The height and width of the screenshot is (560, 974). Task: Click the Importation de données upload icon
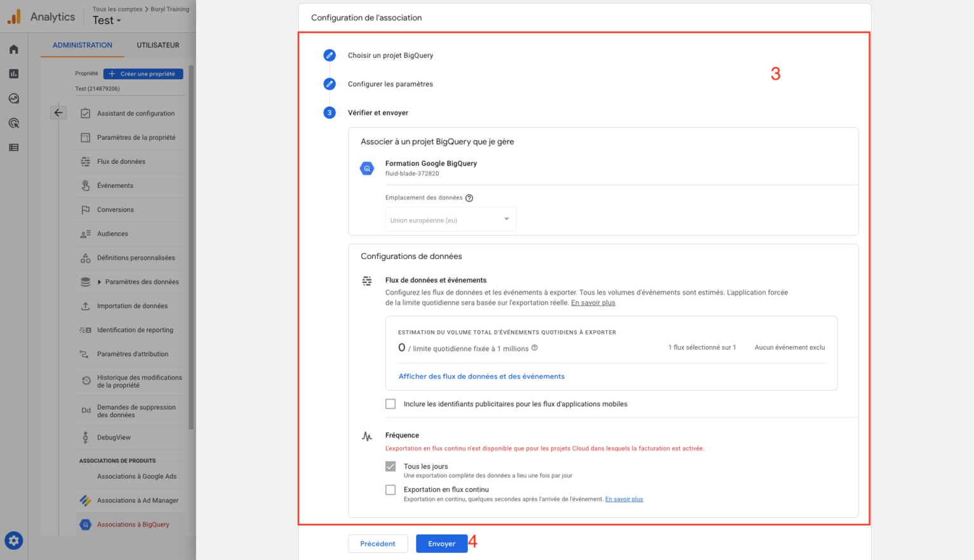[x=86, y=306]
